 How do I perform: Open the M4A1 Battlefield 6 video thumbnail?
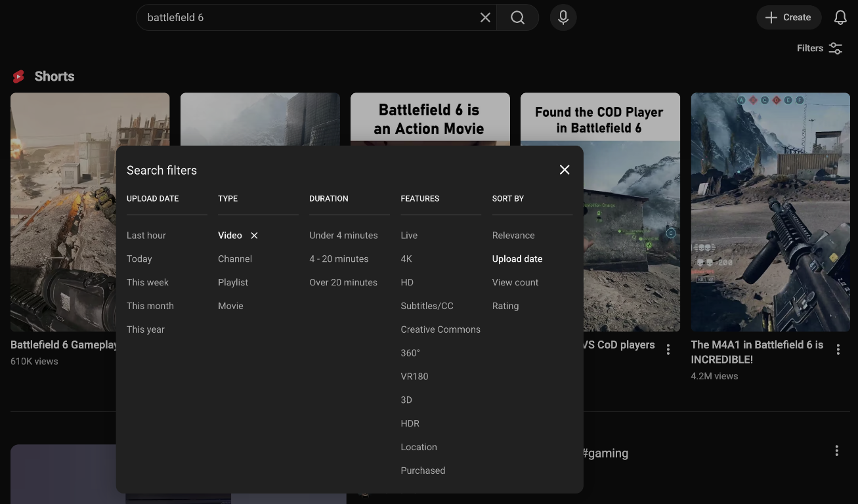click(770, 211)
